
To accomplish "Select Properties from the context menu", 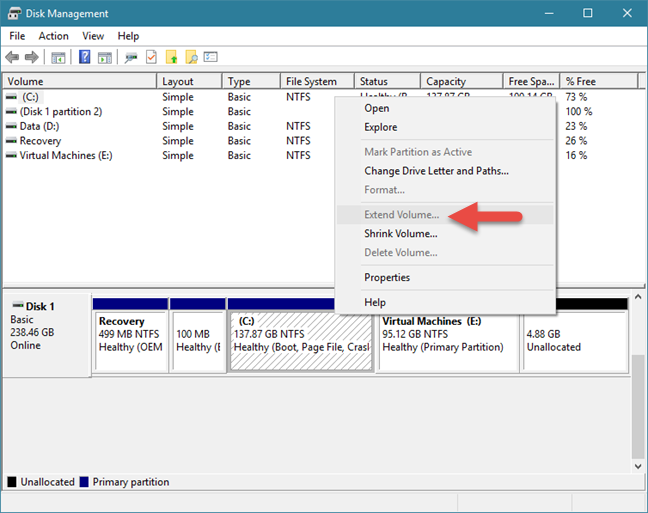I will [x=445, y=277].
